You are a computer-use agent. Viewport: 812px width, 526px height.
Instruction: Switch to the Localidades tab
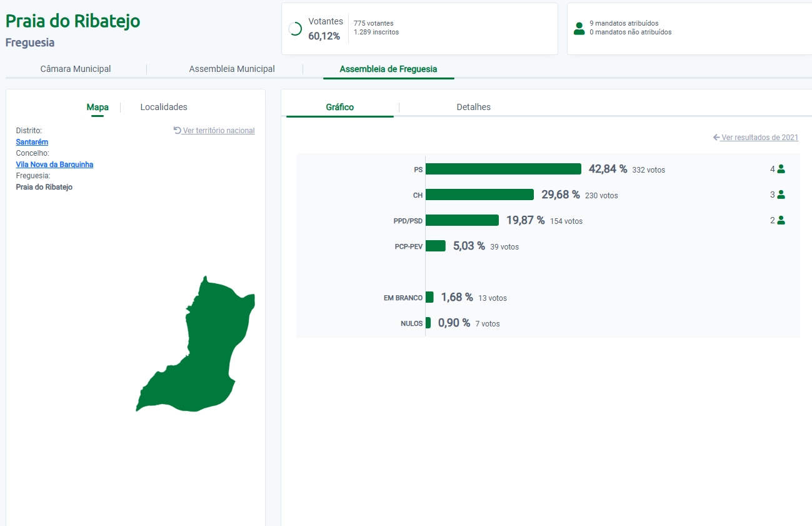(x=164, y=107)
